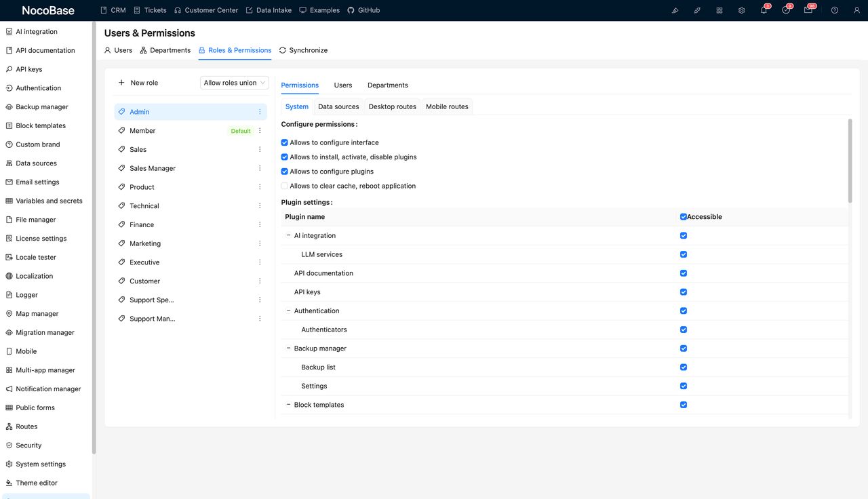This screenshot has width=868, height=499.
Task: Collapse the Block templates plugin row
Action: [x=288, y=405]
